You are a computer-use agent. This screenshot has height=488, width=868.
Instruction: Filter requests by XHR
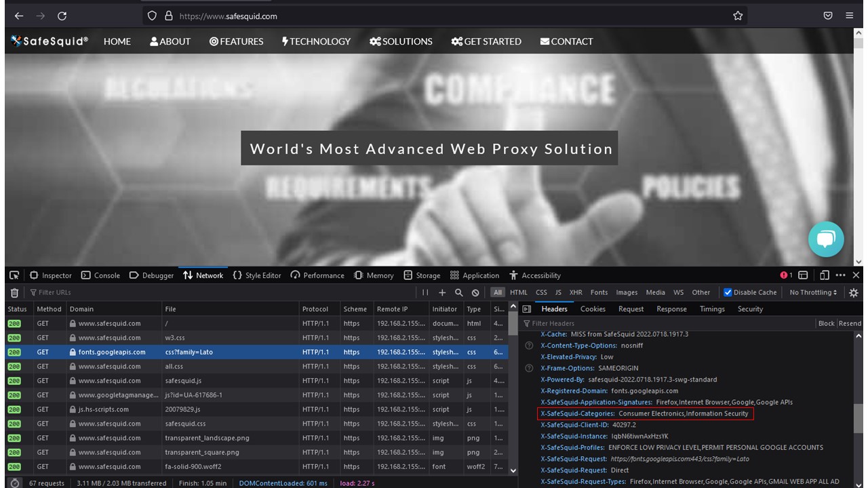[x=576, y=293]
